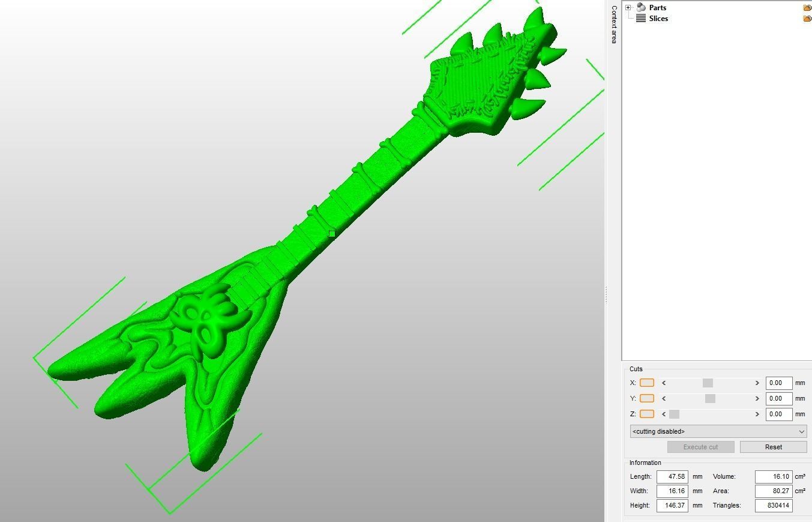
Task: Click the Parts sphere icon
Action: 641,8
